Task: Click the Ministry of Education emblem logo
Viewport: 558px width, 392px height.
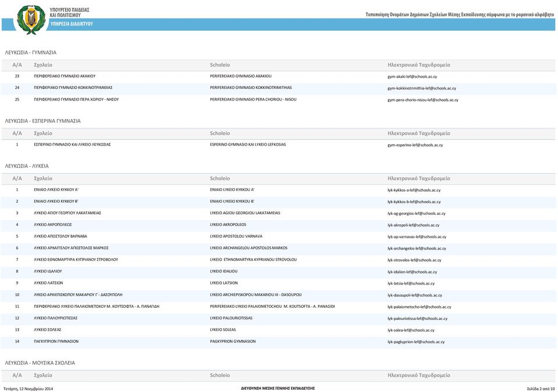Action: (x=31, y=20)
